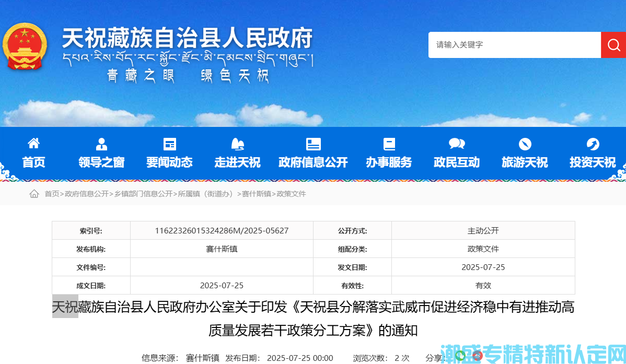Click the 公开方式 label cell
Image resolution: width=626 pixels, height=364 pixels.
[353, 231]
